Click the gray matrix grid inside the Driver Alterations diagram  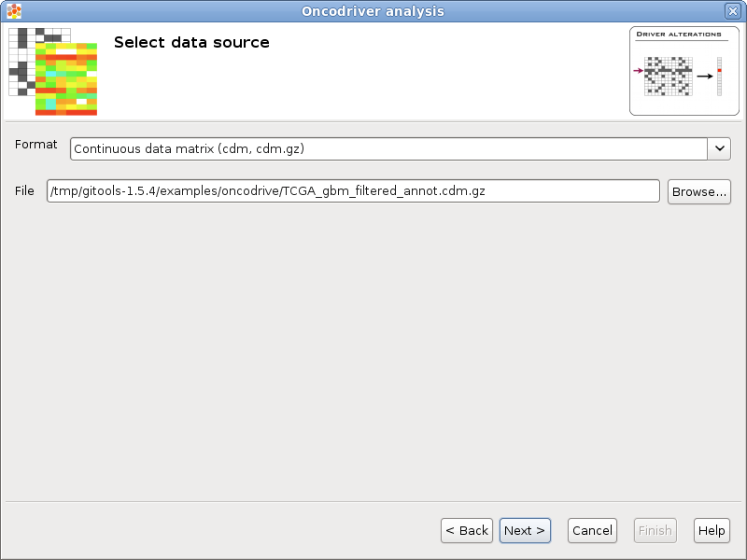coord(669,77)
